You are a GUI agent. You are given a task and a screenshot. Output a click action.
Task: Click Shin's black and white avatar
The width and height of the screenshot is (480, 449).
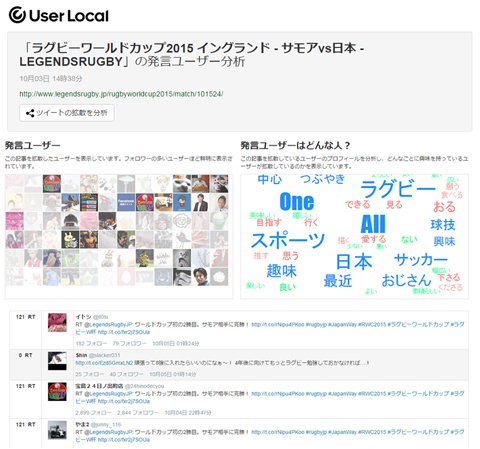point(57,361)
